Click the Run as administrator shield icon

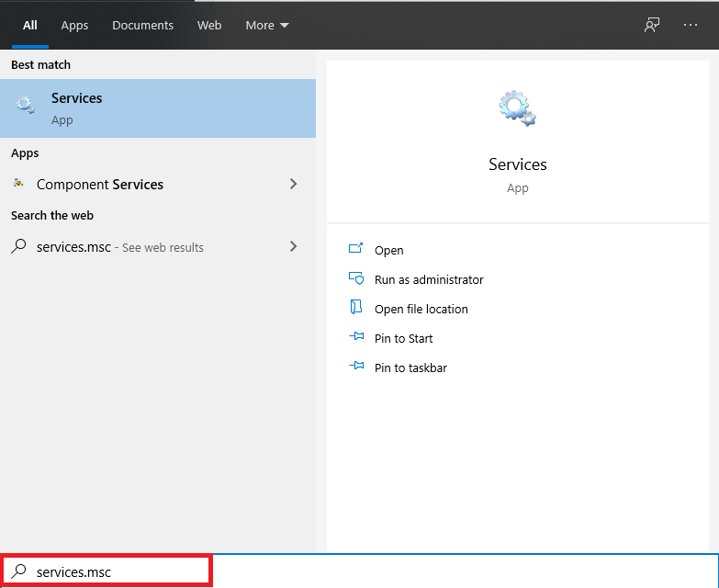click(x=356, y=278)
